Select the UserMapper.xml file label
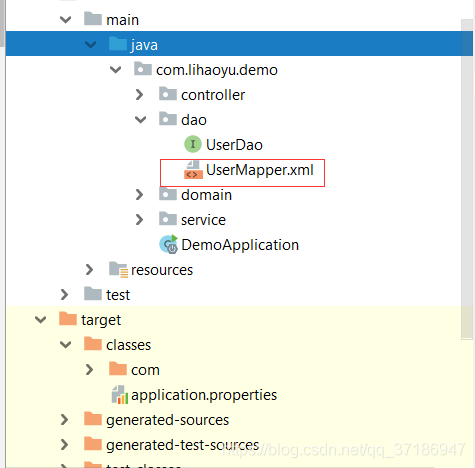 (260, 170)
